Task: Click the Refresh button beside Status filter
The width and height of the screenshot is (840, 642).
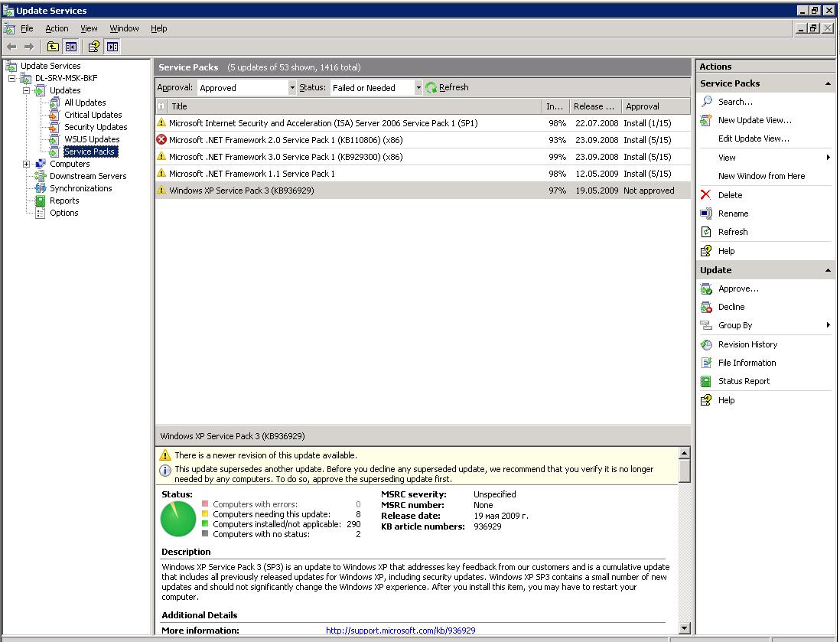Action: click(x=447, y=87)
